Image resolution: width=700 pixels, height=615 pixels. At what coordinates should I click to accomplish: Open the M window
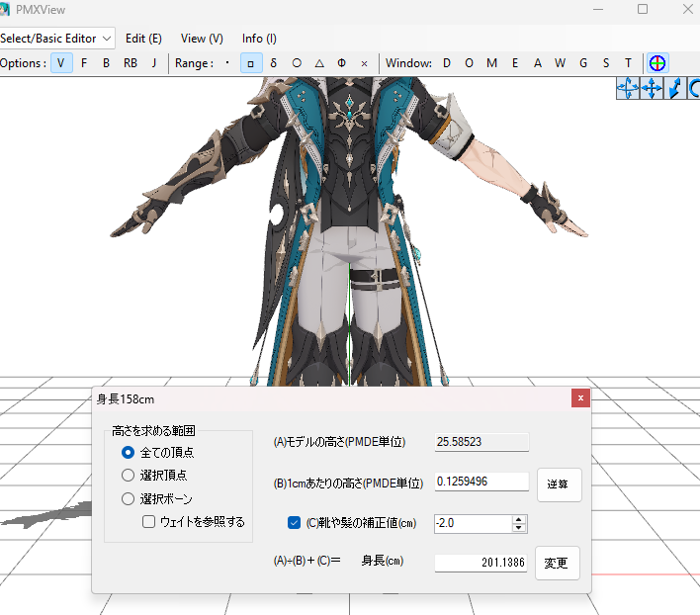click(492, 63)
